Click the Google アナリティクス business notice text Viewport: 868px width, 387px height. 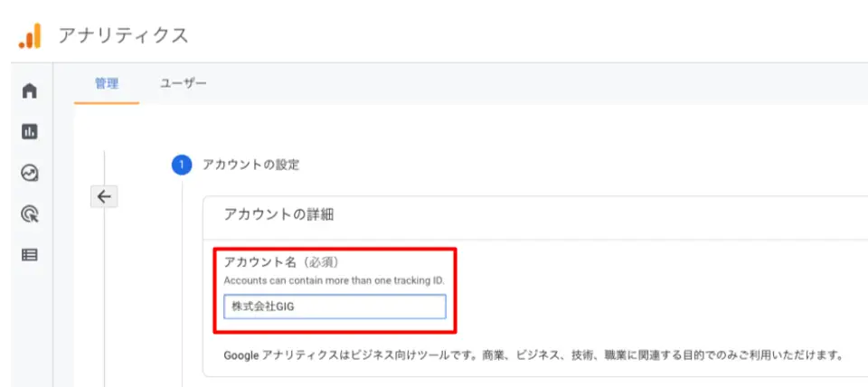tap(533, 355)
